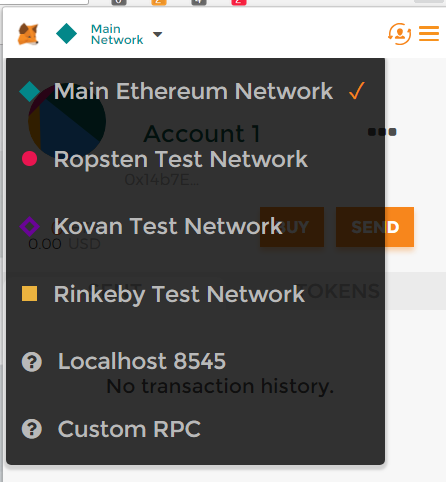446x482 pixels.
Task: Click the question mark icon beside Localhost 8545
Action: tap(32, 362)
